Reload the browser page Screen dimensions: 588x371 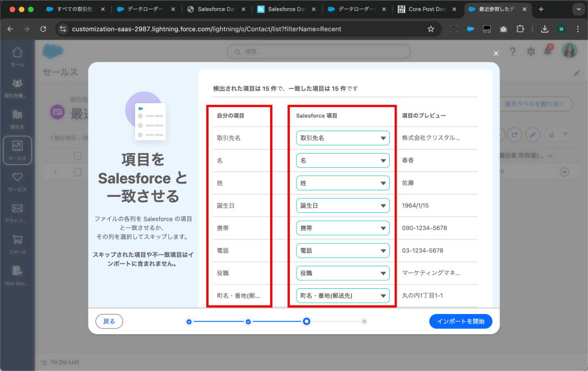(43, 29)
